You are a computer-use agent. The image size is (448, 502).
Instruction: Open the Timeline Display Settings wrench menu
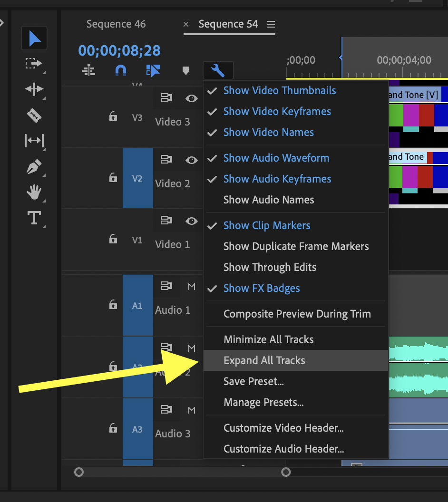click(x=218, y=70)
